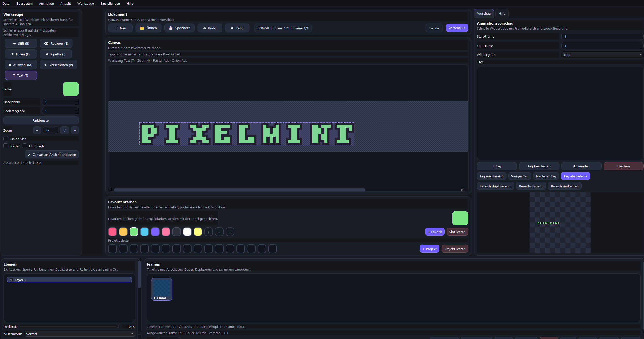
Task: Toggle Layer 1 visibility checkbox
Action: pyautogui.click(x=11, y=280)
